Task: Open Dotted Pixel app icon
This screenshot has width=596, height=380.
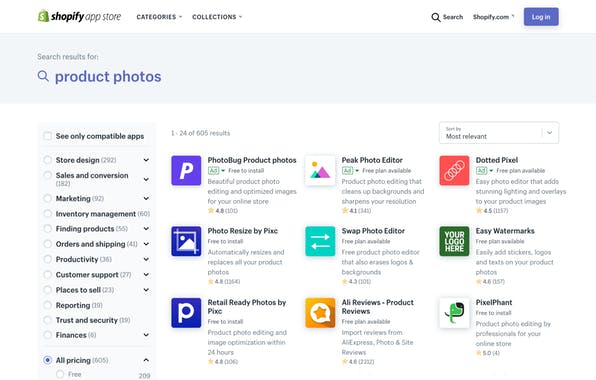Action: pyautogui.click(x=454, y=170)
